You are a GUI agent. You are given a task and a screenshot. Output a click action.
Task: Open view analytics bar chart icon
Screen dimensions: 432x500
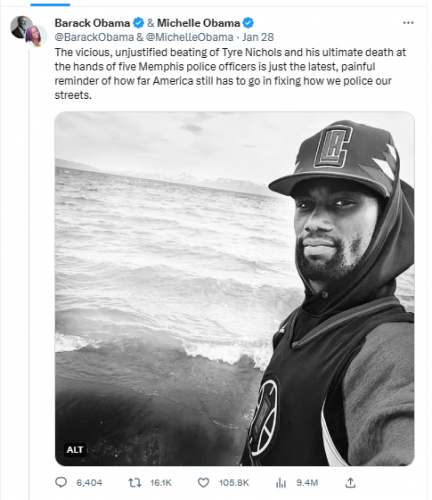tap(281, 483)
